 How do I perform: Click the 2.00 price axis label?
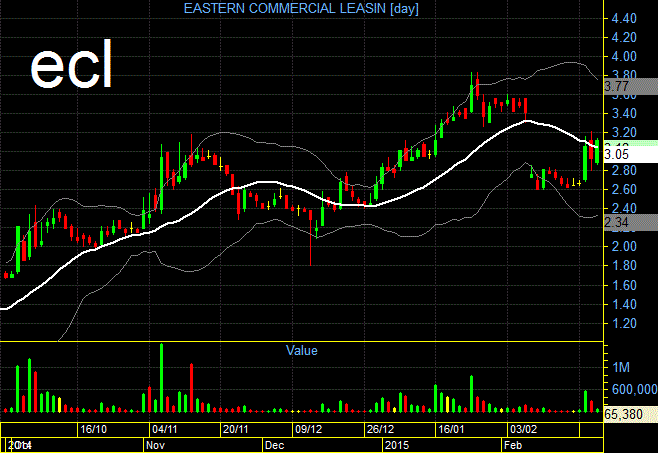[x=624, y=246]
